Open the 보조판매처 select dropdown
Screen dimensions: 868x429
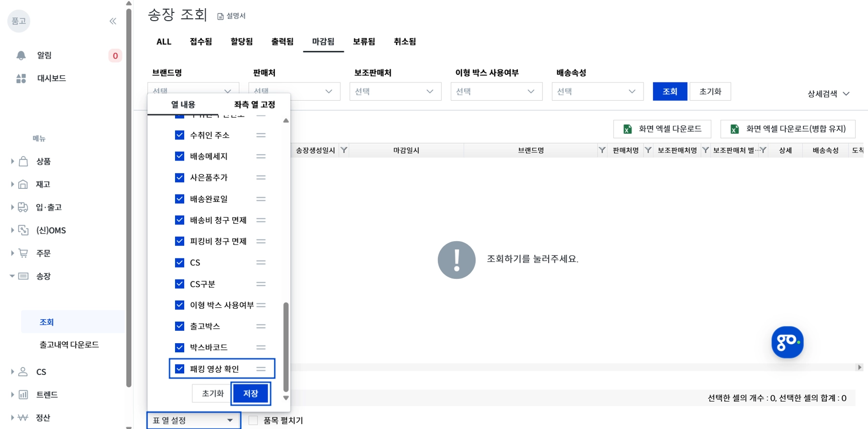pyautogui.click(x=395, y=92)
